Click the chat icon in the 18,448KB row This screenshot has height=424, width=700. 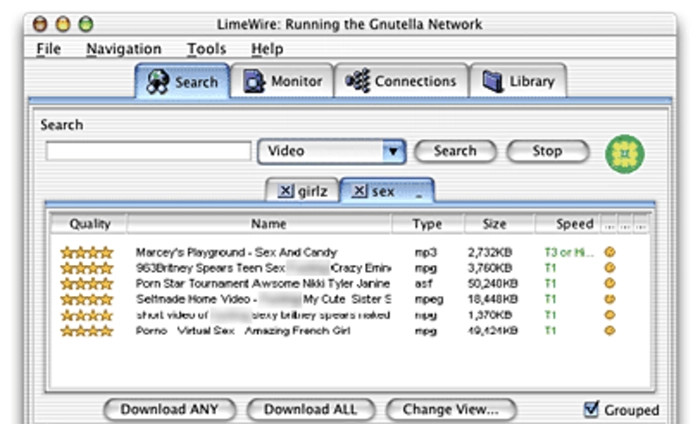click(x=610, y=299)
